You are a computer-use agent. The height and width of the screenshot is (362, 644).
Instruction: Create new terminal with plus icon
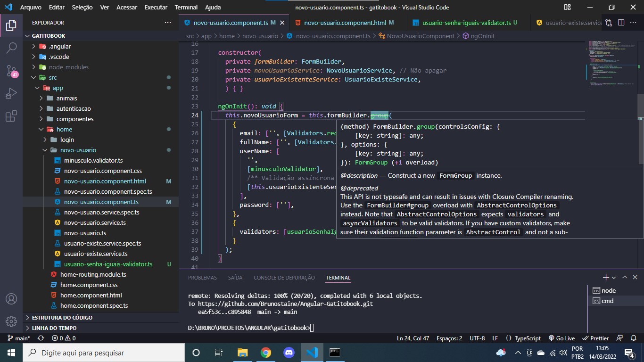pos(606,278)
